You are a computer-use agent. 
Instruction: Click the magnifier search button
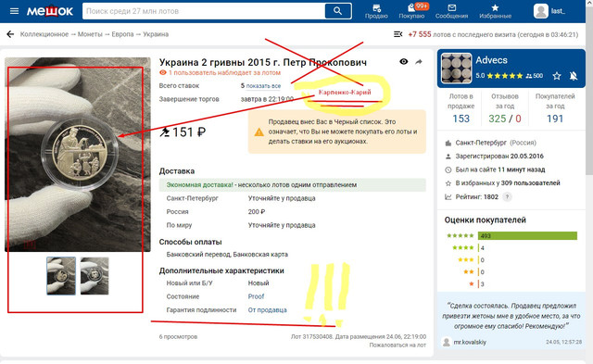pos(337,11)
